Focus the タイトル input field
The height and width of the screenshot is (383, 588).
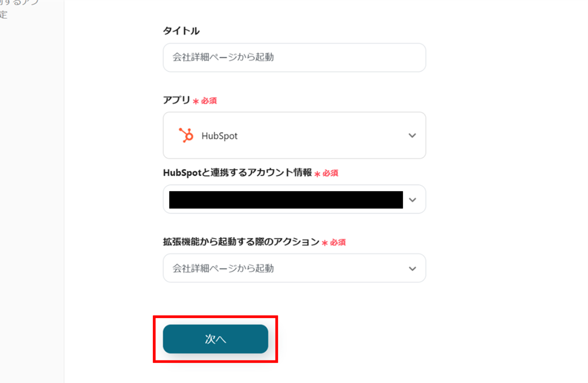[x=294, y=58]
